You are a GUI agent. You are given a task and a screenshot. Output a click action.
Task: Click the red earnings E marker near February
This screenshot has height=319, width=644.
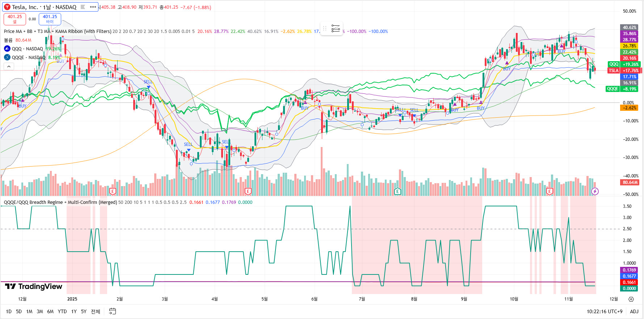coord(113,191)
